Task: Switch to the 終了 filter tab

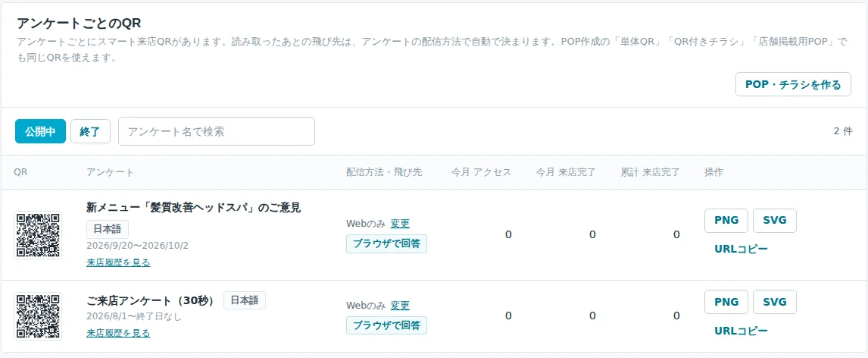Action: pos(90,131)
